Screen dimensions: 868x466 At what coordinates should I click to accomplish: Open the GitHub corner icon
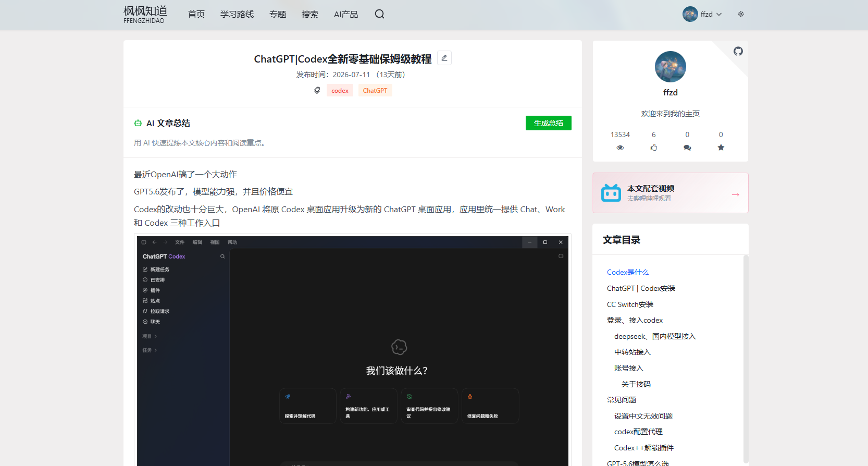[738, 51]
